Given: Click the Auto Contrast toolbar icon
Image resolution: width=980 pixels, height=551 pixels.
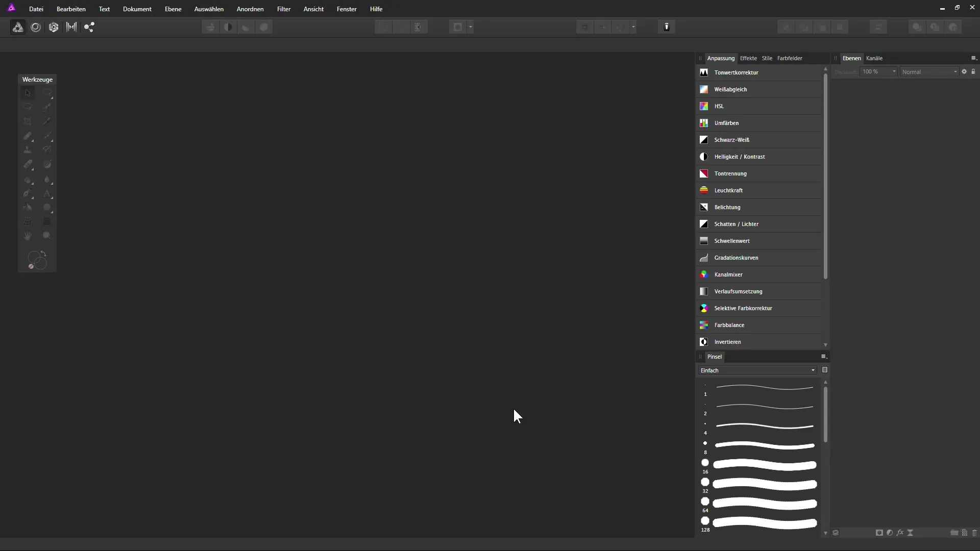Looking at the screenshot, I should (228, 27).
